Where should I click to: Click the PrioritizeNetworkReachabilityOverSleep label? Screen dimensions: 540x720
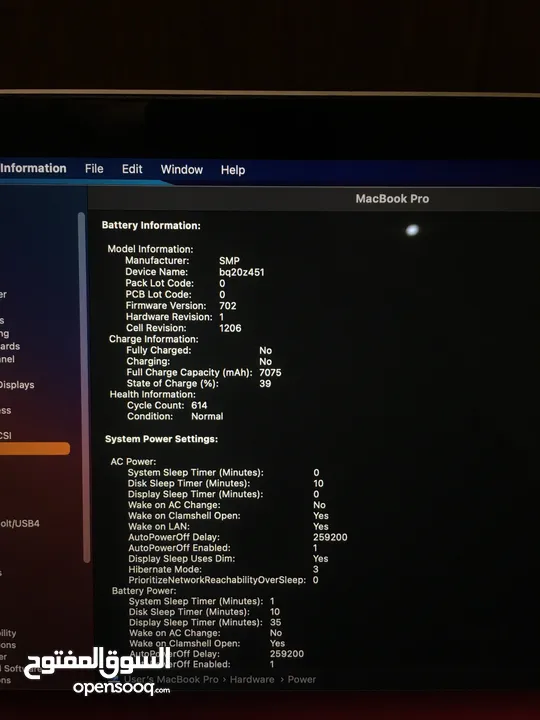pyautogui.click(x=217, y=580)
